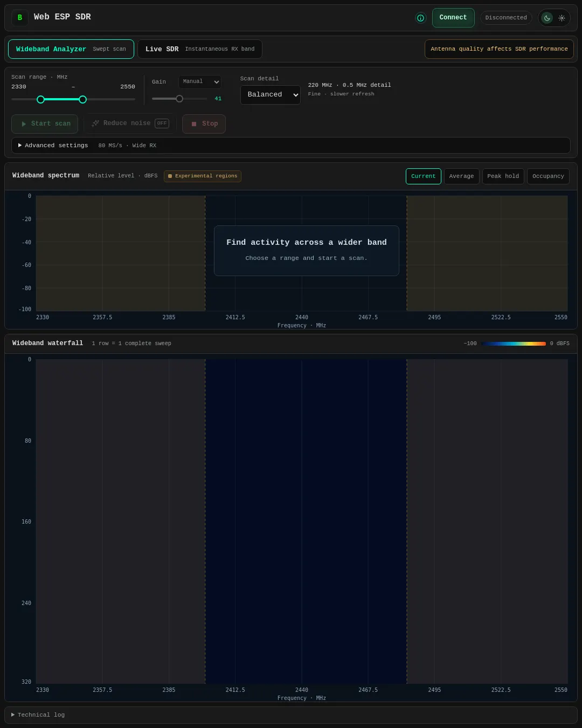The height and width of the screenshot is (728, 582).
Task: Click the Experimental regions badge
Action: click(203, 176)
